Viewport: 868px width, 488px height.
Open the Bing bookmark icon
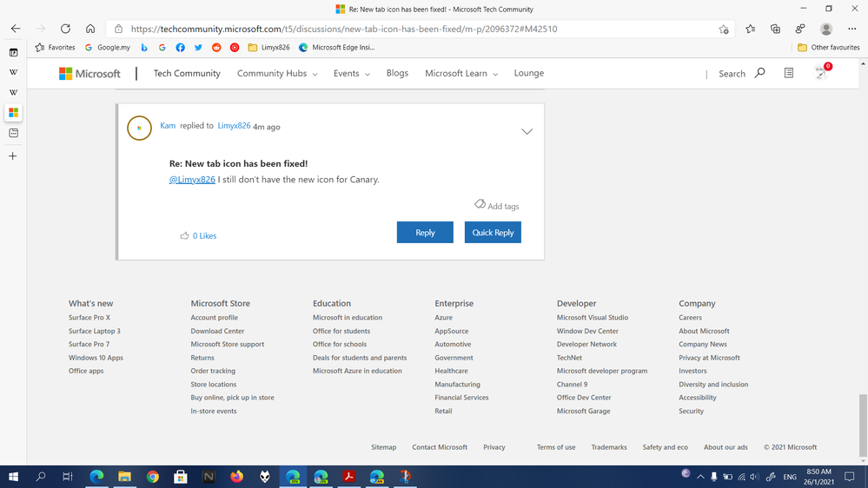click(x=144, y=48)
